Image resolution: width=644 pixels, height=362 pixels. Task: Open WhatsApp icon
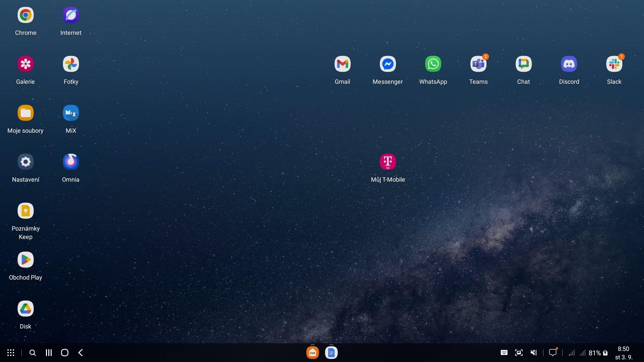coord(433,64)
